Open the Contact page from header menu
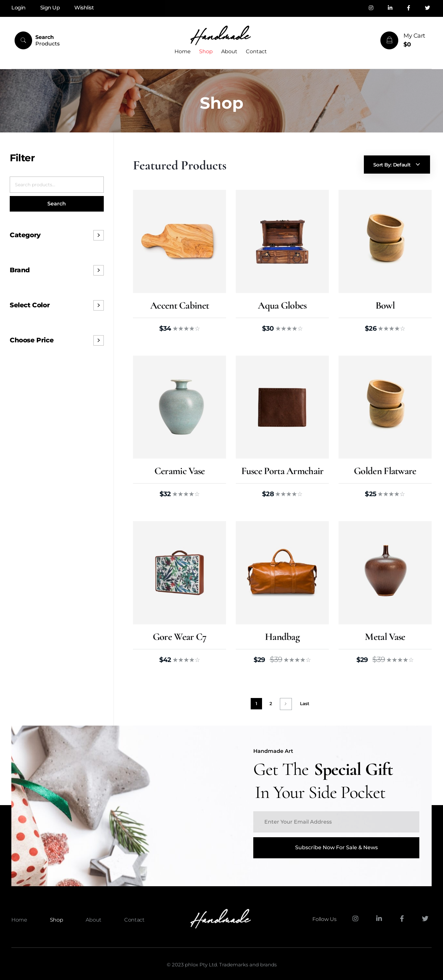 pyautogui.click(x=256, y=51)
